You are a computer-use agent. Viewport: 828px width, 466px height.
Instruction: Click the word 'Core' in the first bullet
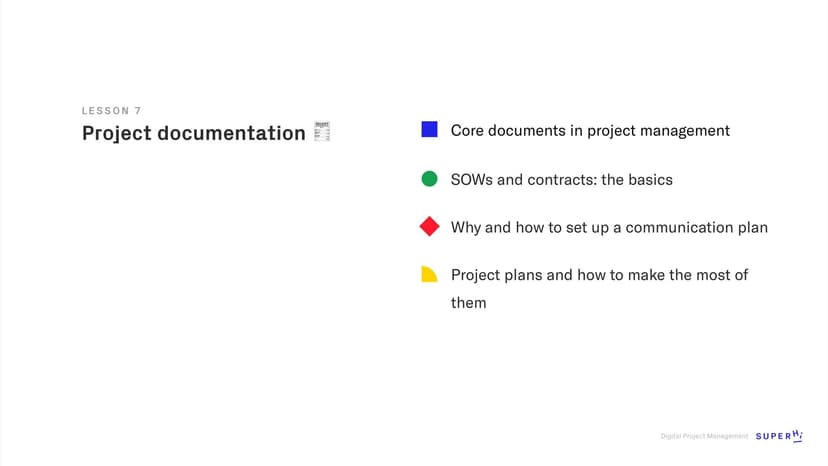[x=468, y=131]
